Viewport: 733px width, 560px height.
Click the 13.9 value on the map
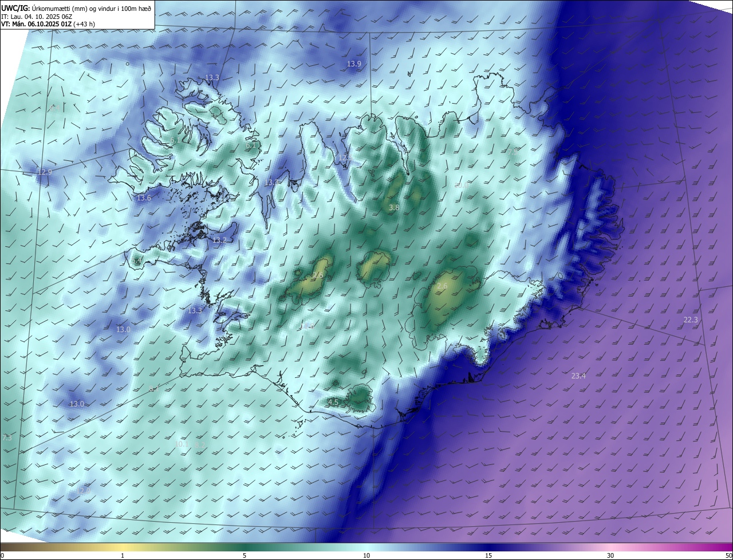coord(354,64)
